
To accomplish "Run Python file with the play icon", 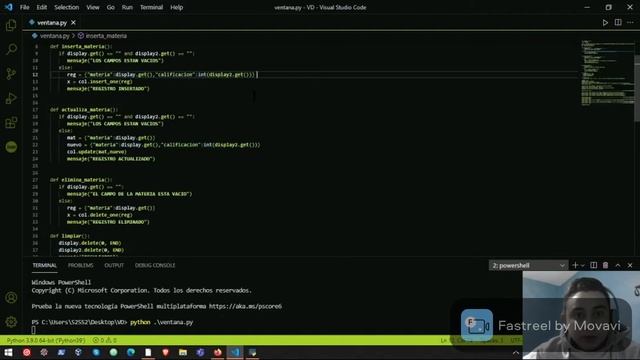I will coord(605,23).
